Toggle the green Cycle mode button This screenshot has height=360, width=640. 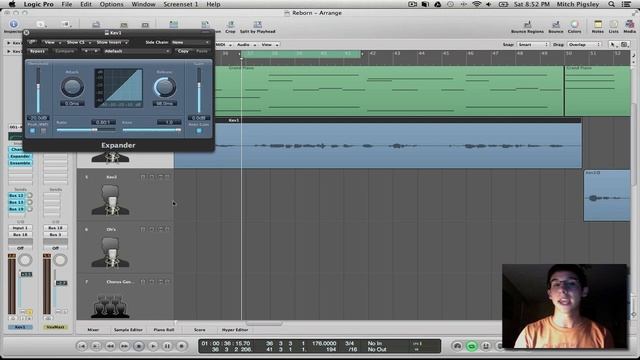click(472, 346)
